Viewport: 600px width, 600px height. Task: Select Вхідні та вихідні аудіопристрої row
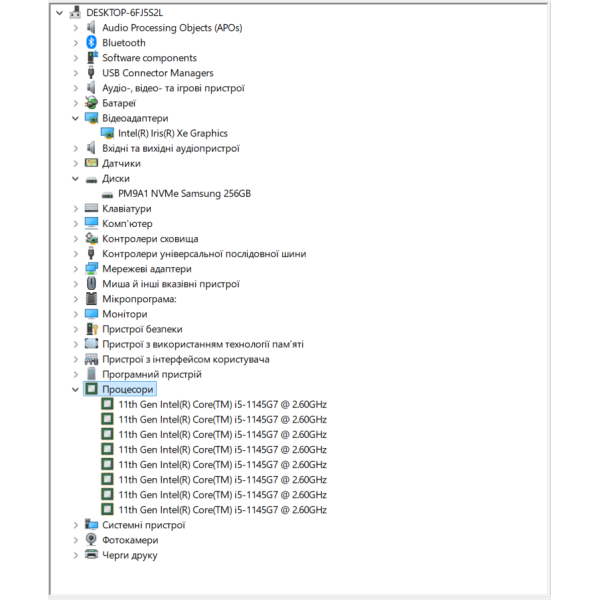[171, 148]
